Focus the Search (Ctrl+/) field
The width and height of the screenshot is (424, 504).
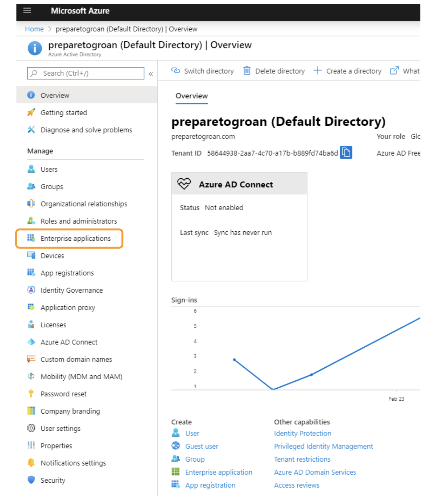[x=86, y=73]
